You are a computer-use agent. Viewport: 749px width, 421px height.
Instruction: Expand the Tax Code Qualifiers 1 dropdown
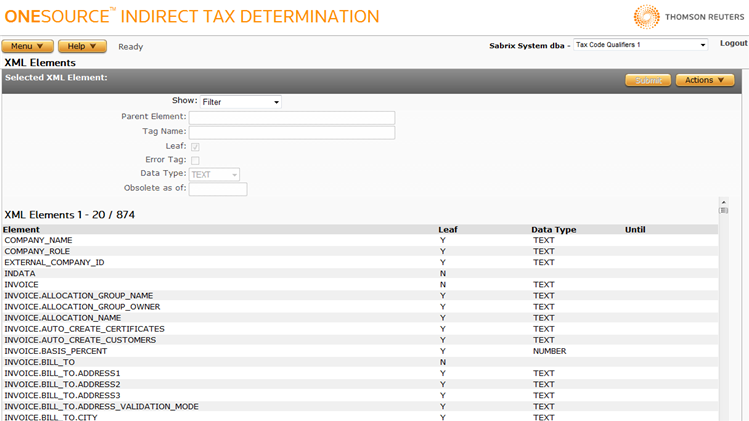click(x=639, y=45)
